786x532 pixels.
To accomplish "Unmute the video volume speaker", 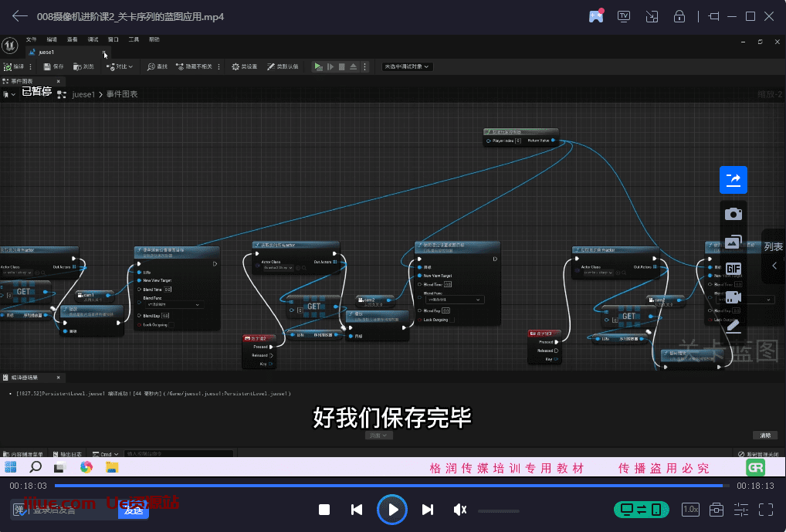I will point(460,510).
